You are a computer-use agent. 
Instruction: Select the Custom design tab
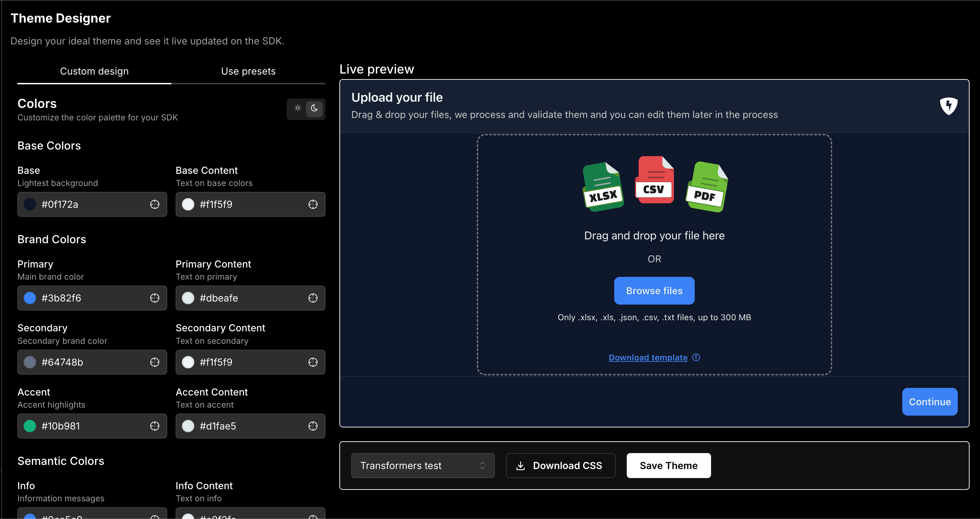point(94,71)
